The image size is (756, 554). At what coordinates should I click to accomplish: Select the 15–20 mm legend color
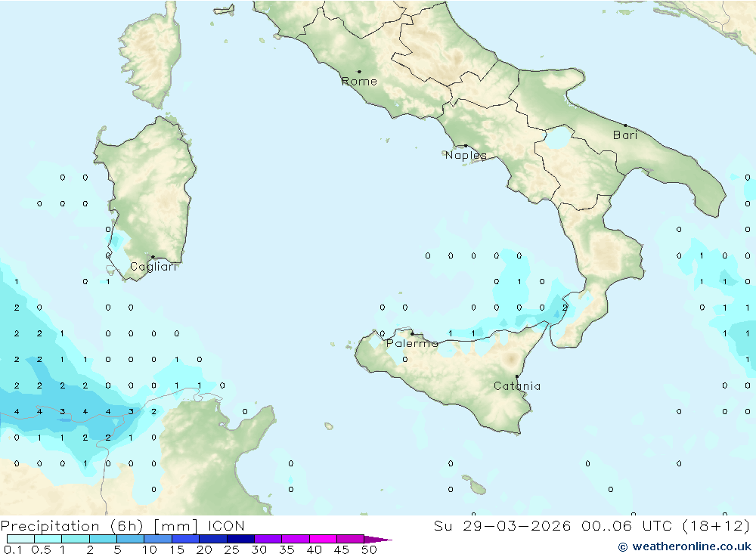(x=186, y=539)
